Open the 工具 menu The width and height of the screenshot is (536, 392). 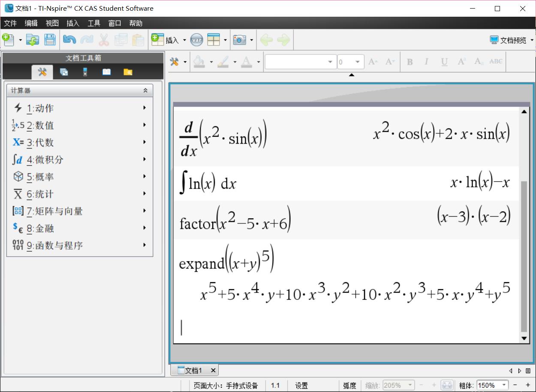pos(94,23)
